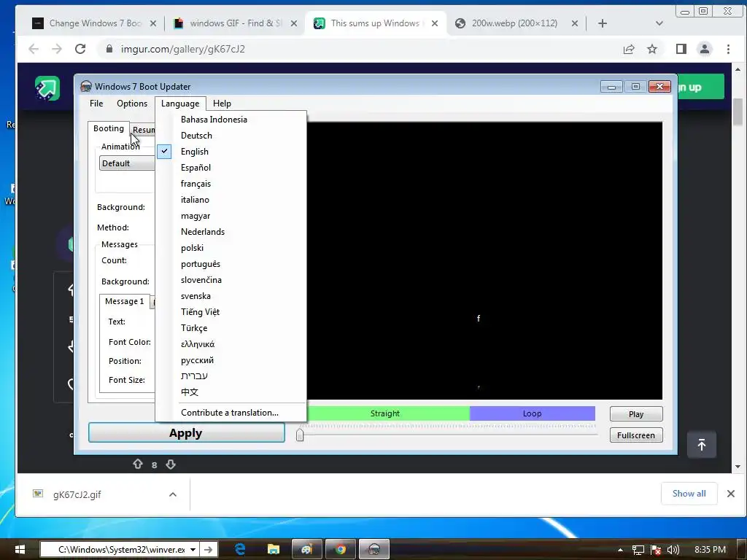Bookmark this page with the star
Viewport: 747px width, 560px height.
[x=652, y=49]
